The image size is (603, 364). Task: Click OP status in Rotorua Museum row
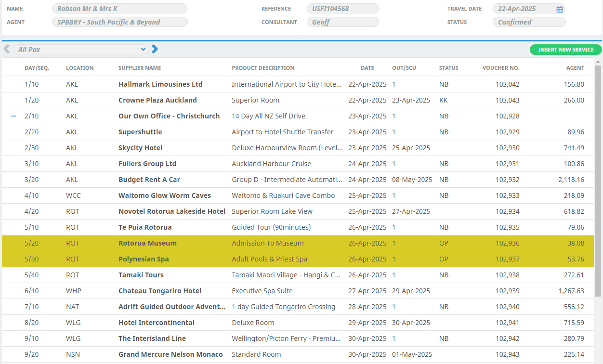[x=444, y=243]
